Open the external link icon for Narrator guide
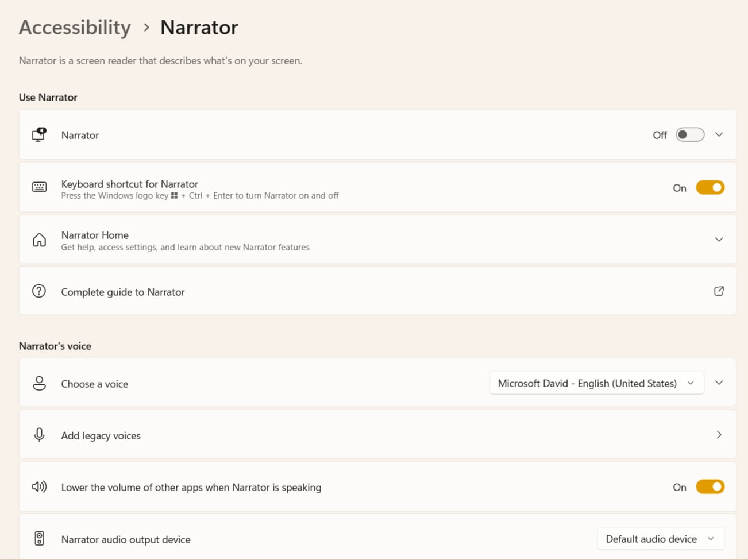748x560 pixels. pyautogui.click(x=719, y=291)
